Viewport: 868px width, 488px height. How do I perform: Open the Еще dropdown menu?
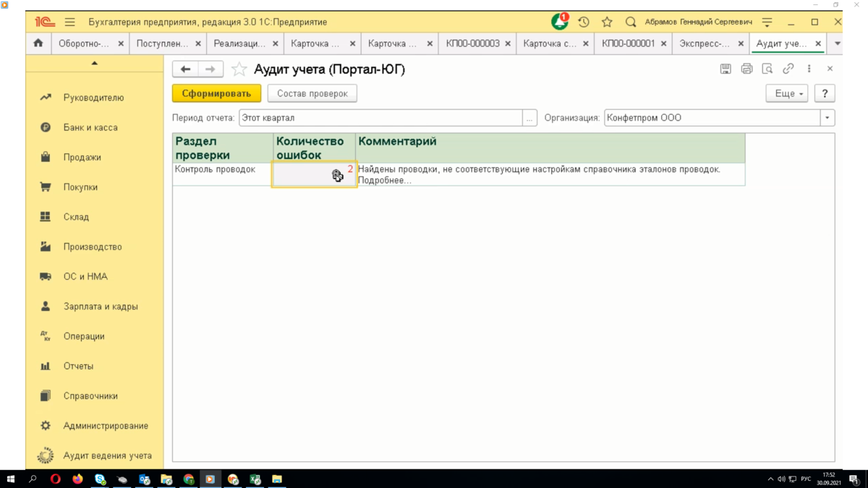pos(787,93)
